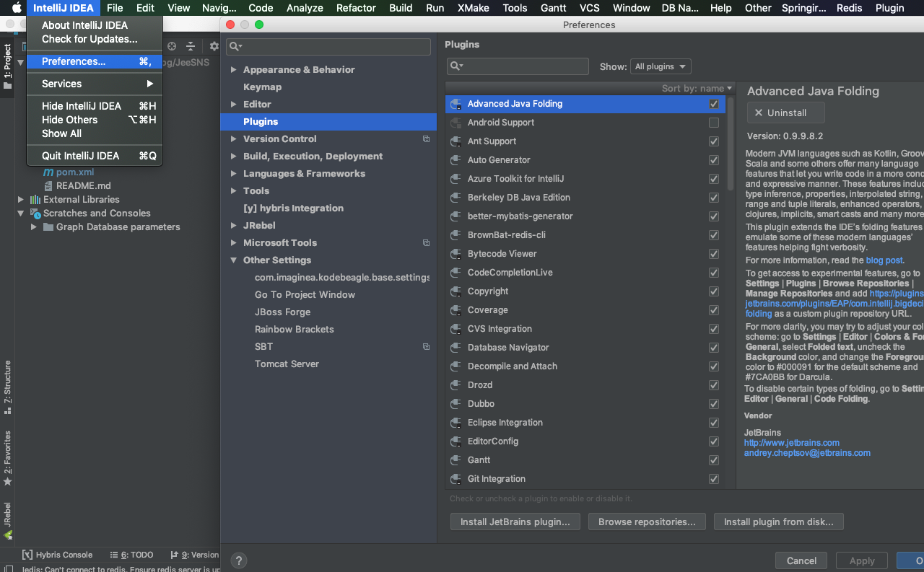Screen dimensions: 924x572
Task: Click the pom.xml Maven file icon
Action: click(48, 172)
